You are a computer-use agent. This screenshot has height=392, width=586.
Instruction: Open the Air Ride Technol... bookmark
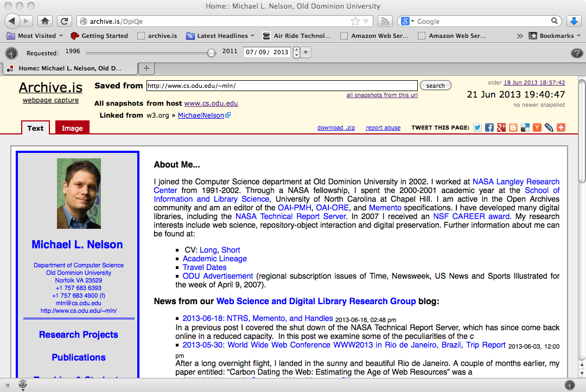click(x=297, y=36)
